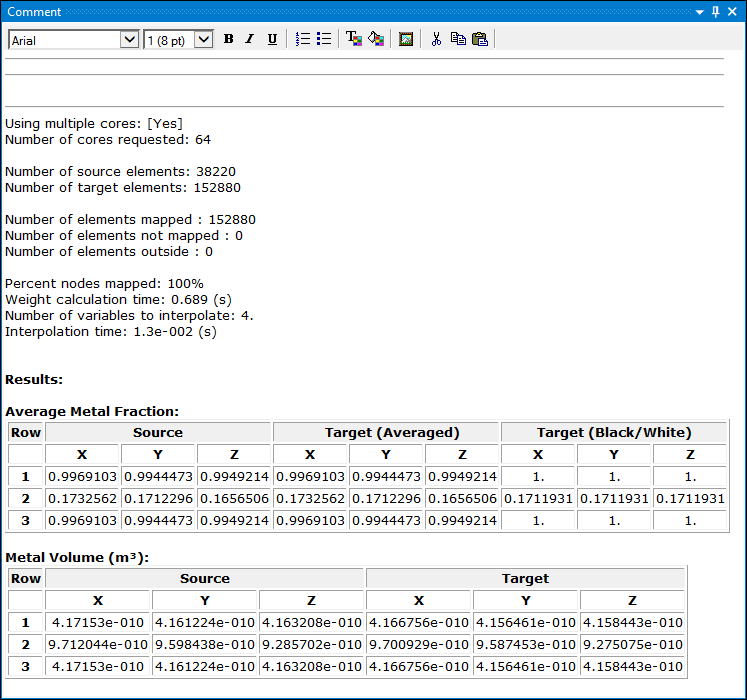Open the Arial font dropdown
This screenshot has height=700, width=747.
point(129,39)
